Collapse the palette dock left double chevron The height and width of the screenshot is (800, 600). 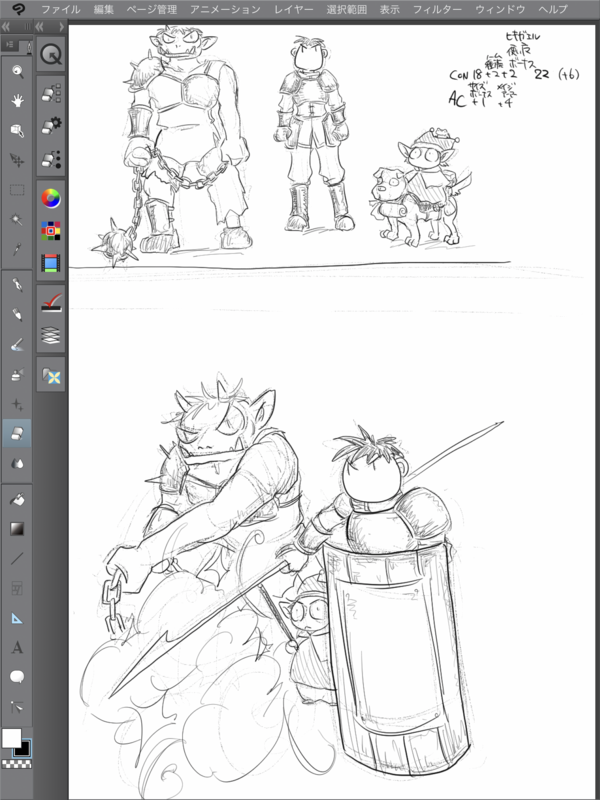click(40, 26)
